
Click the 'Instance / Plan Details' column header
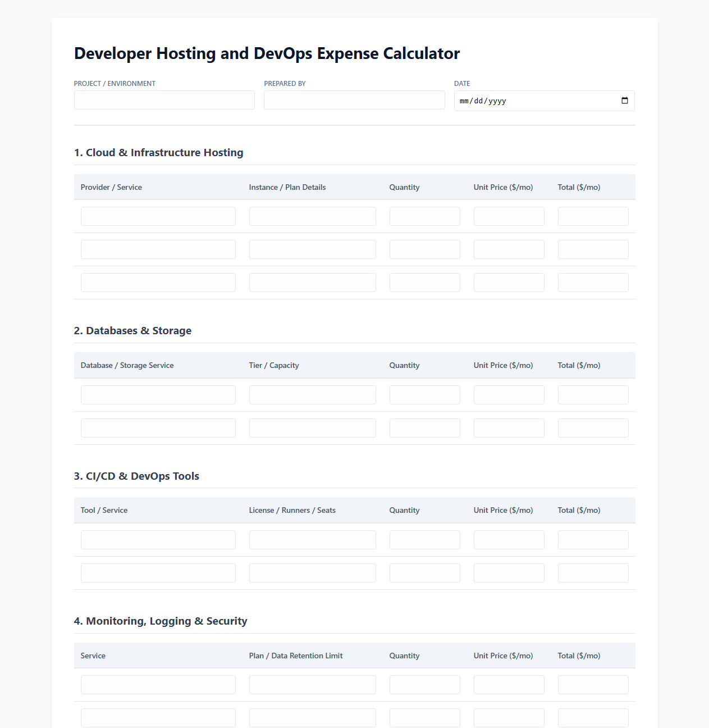pos(287,187)
